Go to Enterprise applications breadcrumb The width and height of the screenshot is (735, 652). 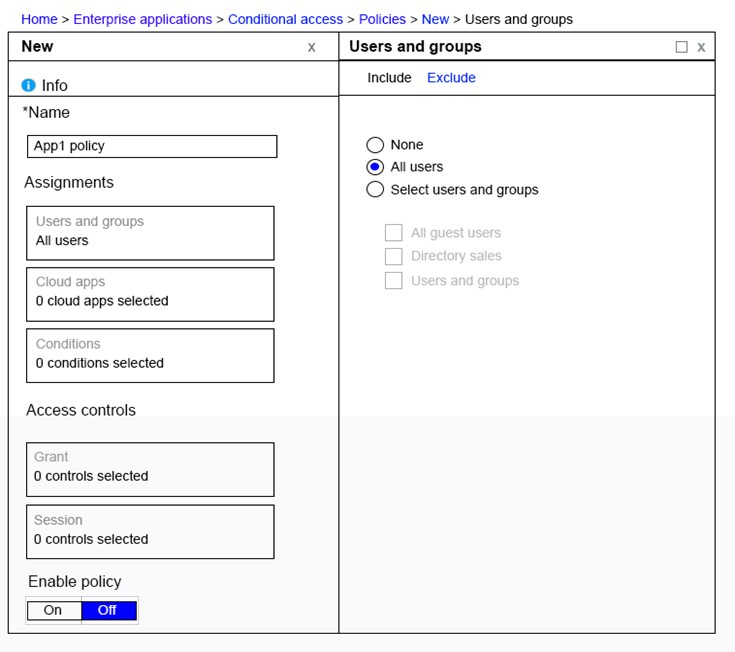[x=142, y=19]
